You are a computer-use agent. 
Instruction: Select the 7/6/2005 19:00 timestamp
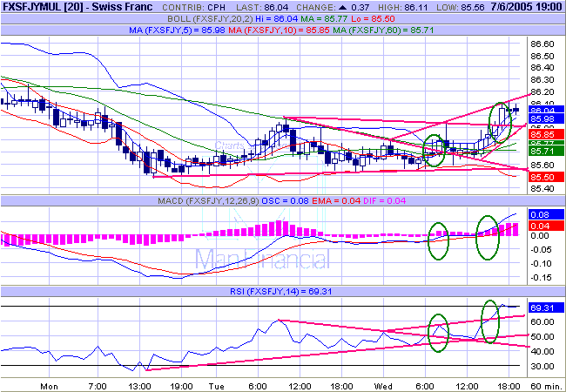pyautogui.click(x=527, y=7)
